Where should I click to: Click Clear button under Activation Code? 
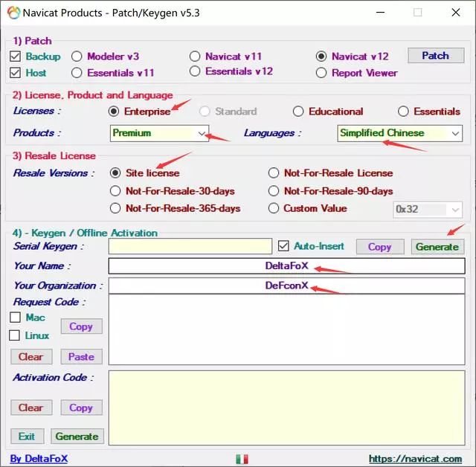click(31, 408)
